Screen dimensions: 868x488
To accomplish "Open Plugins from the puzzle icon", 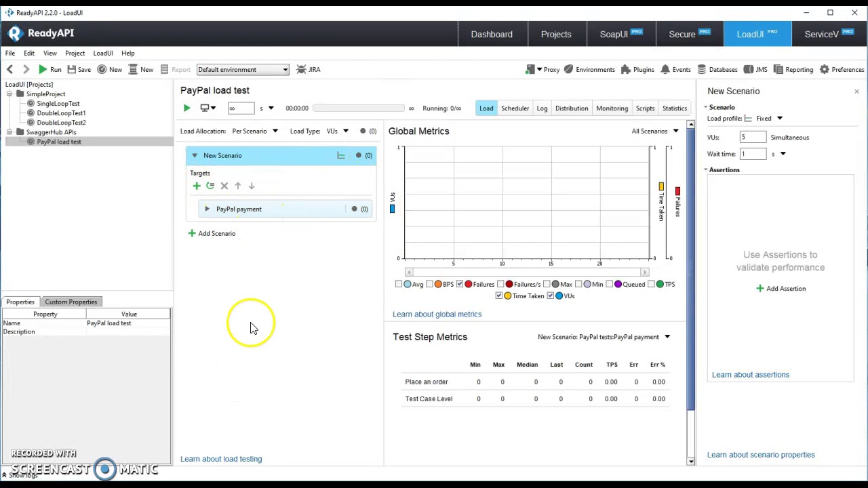I will [625, 69].
